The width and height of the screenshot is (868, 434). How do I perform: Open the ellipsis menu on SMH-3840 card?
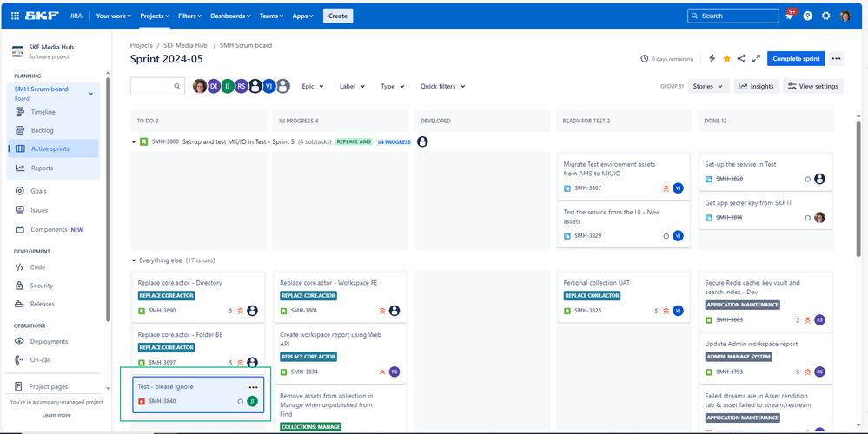tap(253, 387)
